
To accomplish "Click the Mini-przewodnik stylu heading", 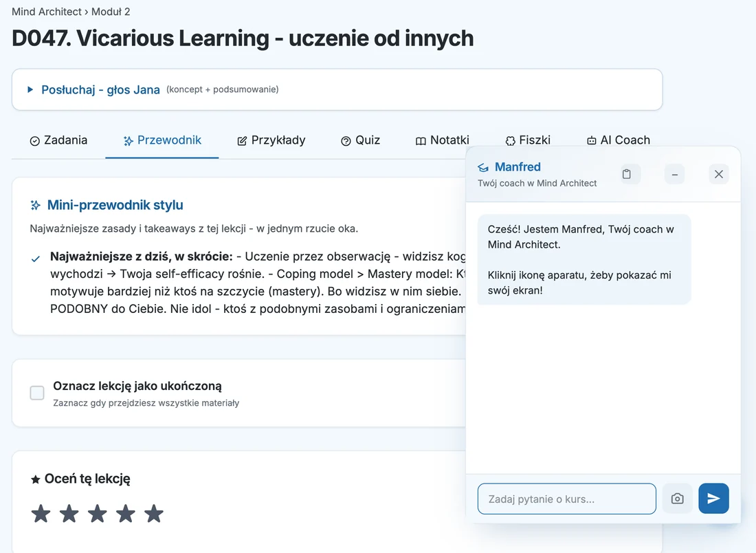I will click(x=115, y=205).
